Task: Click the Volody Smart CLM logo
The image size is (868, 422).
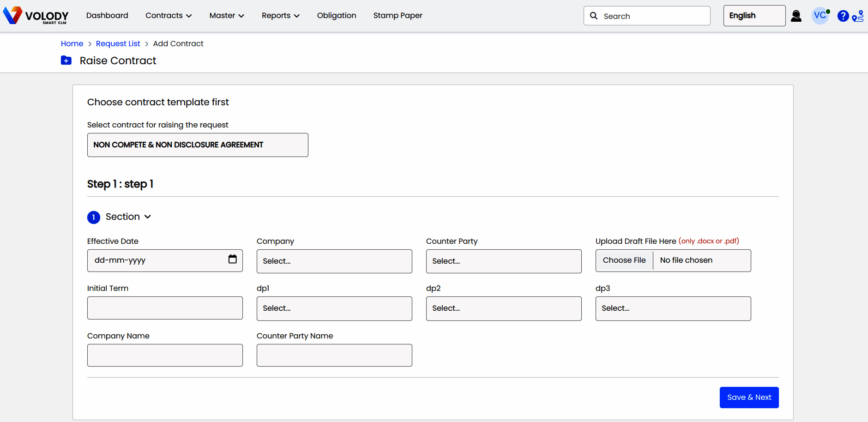Action: (x=36, y=15)
